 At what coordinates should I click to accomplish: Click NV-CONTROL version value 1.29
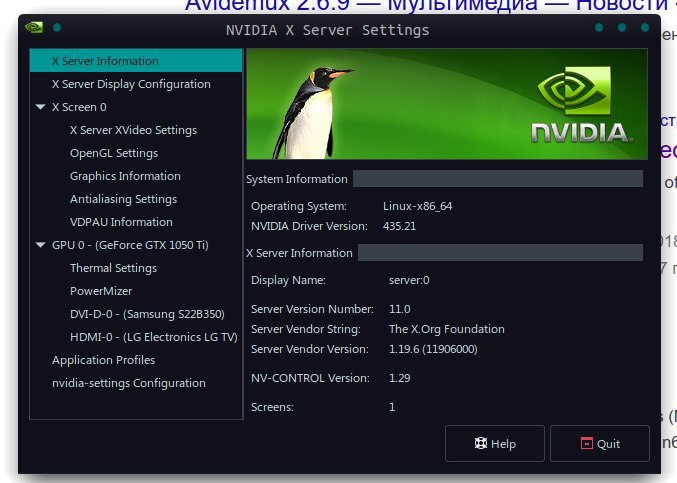[x=399, y=378]
